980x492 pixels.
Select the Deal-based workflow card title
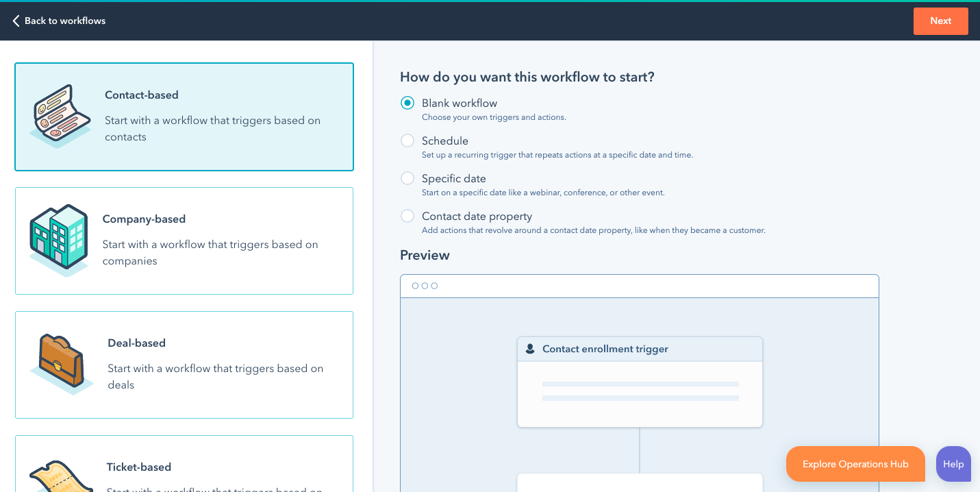point(136,343)
